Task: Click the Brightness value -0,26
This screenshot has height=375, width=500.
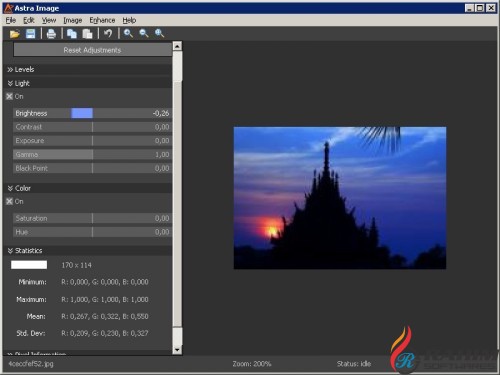Action: click(161, 113)
